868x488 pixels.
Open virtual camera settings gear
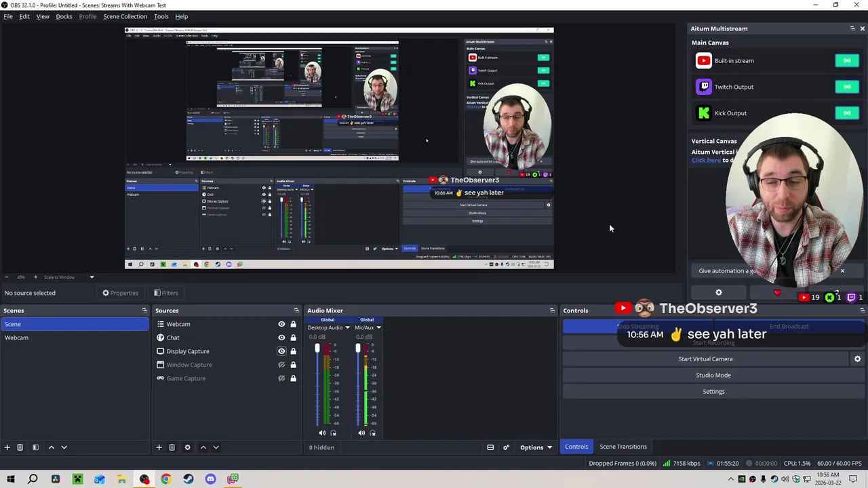[x=857, y=359]
